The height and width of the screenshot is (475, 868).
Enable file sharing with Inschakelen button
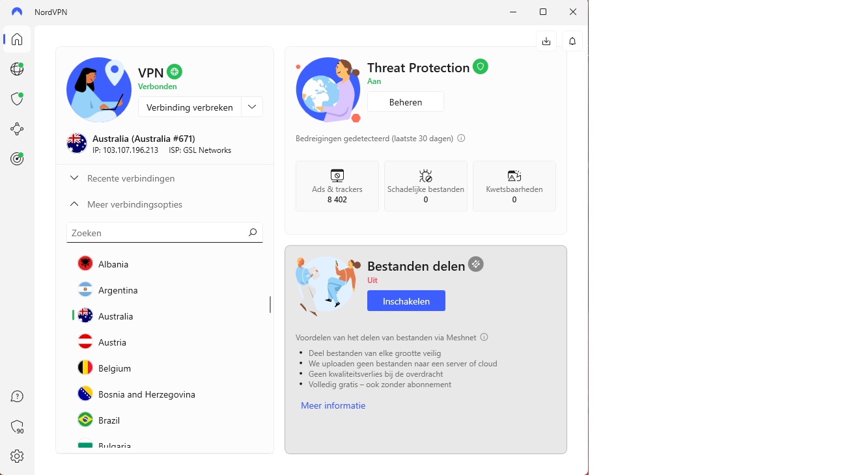click(406, 301)
